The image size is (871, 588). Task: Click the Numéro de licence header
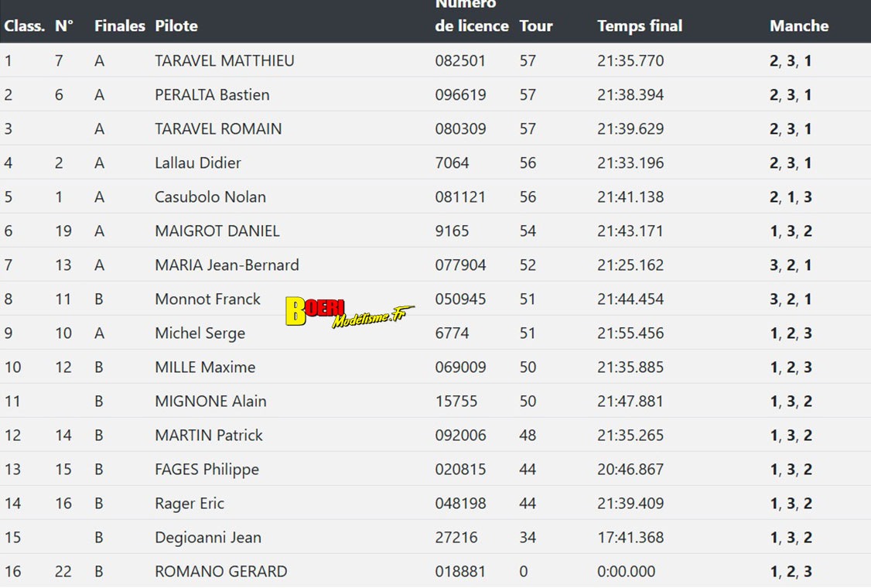click(x=471, y=17)
